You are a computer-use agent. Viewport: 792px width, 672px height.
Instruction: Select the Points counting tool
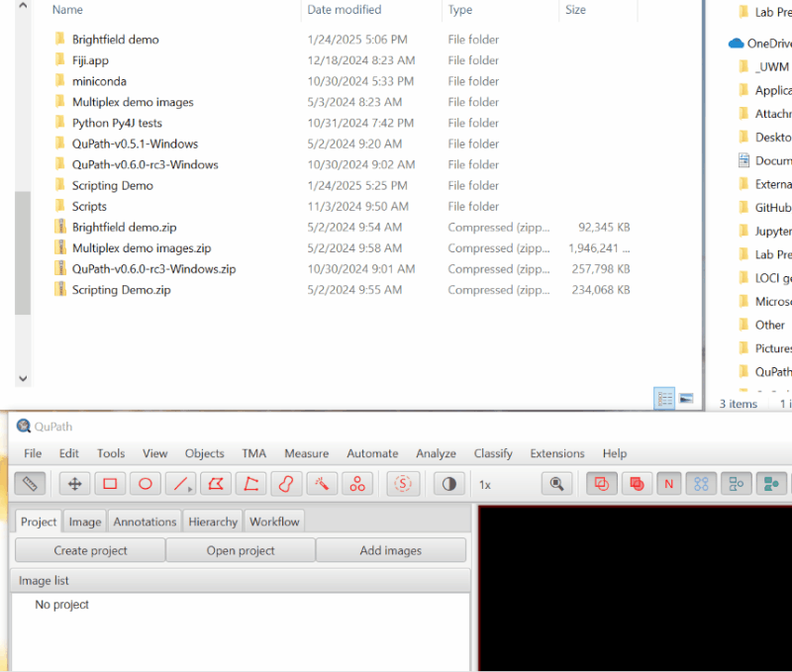(x=357, y=484)
